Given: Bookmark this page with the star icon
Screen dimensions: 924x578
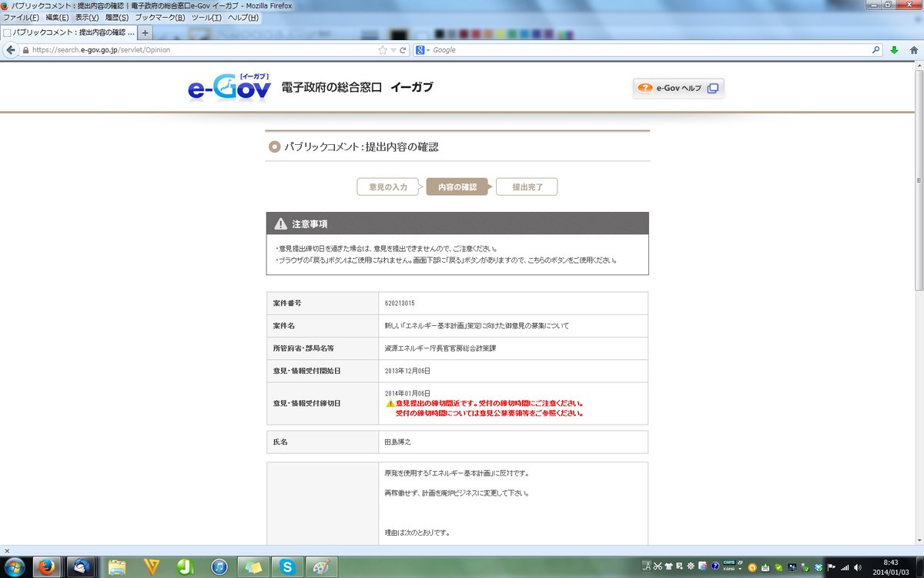Looking at the screenshot, I should click(x=383, y=50).
